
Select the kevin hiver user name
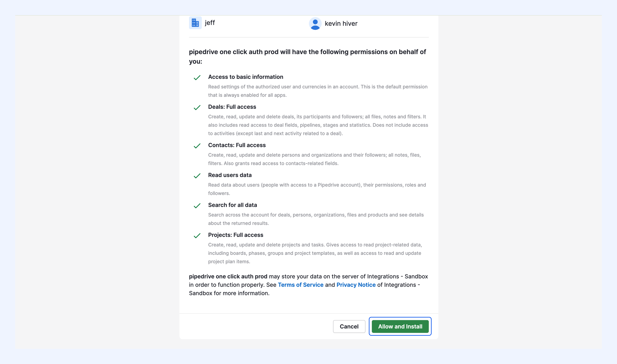(341, 24)
